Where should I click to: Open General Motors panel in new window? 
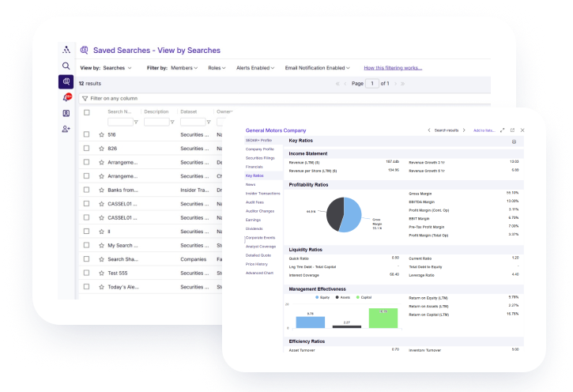(x=512, y=130)
